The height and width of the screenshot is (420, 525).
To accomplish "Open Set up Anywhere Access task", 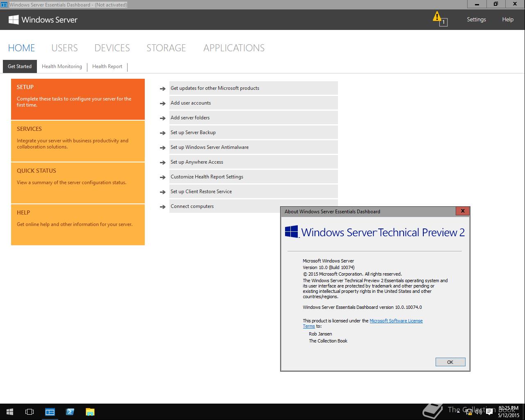I will point(253,162).
